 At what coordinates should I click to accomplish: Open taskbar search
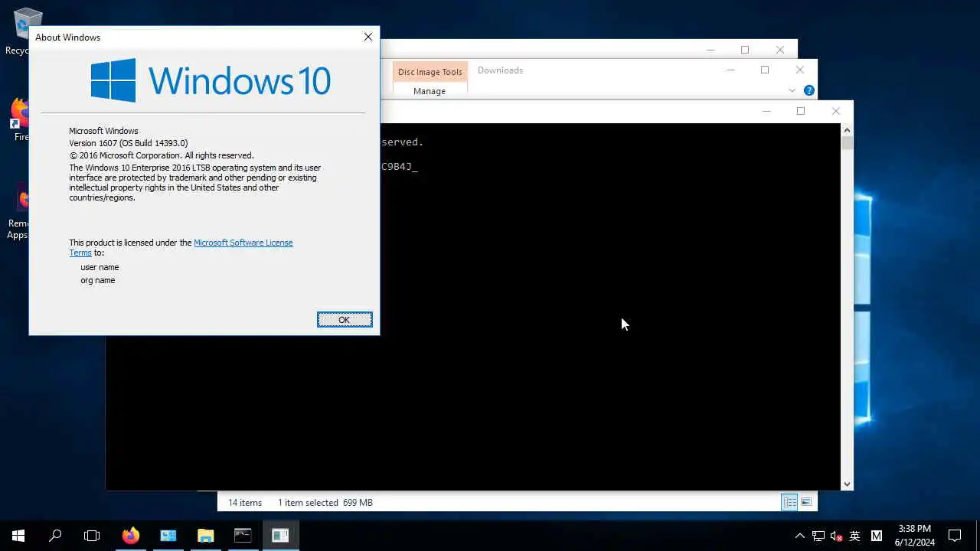point(55,536)
